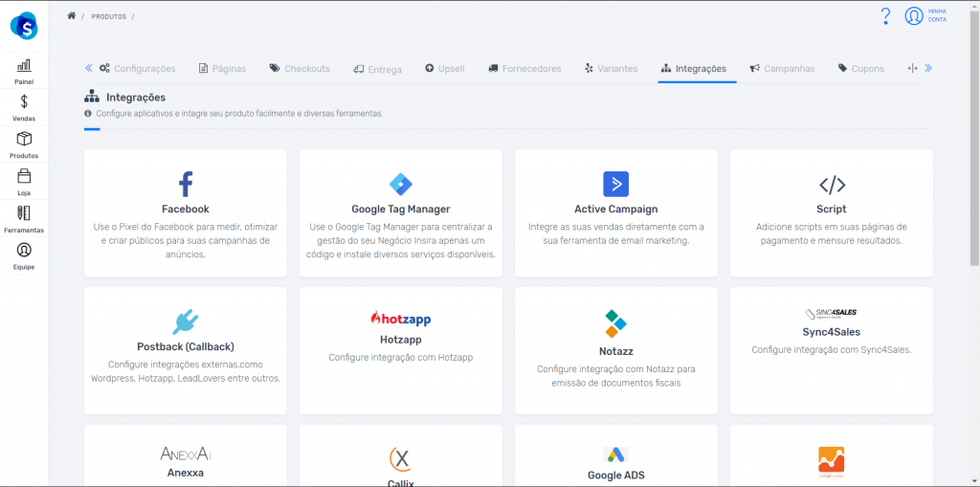This screenshot has width=980, height=487.
Task: Click the vertical page scrollbar
Action: tap(974, 137)
